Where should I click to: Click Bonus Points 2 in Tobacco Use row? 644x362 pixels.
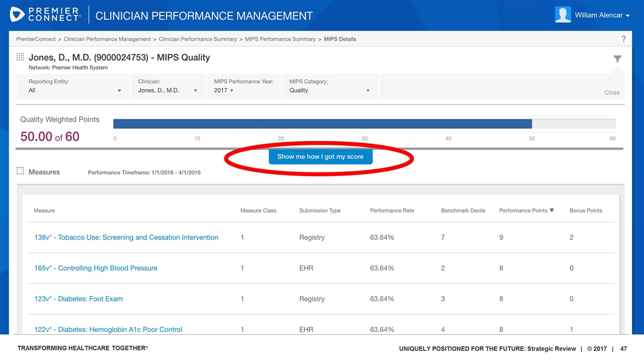coord(572,237)
